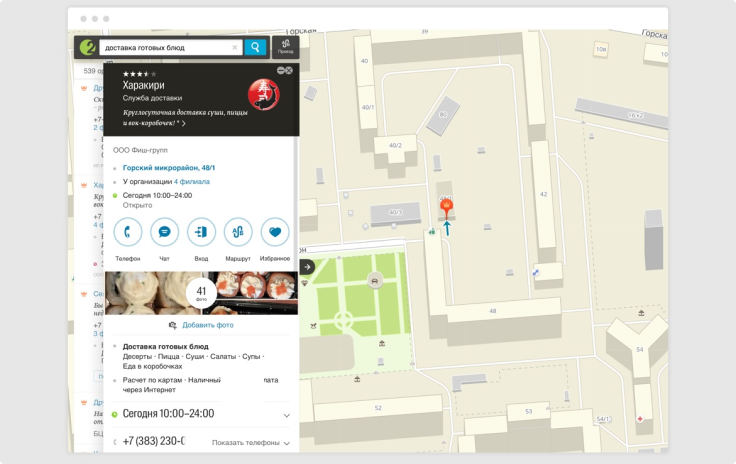Click the blue search magnifier button
736x464 pixels.
coord(255,47)
